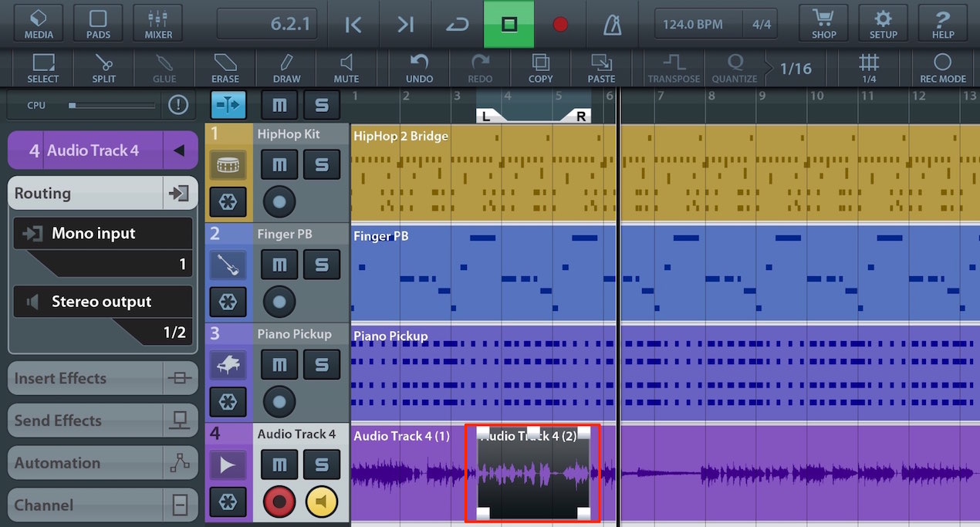Click the Undo button
980x527 pixels.
(419, 69)
